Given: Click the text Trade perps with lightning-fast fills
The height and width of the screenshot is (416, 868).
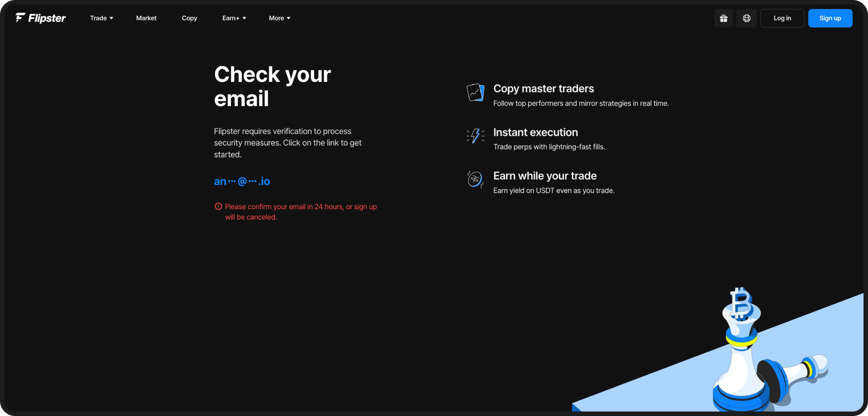Looking at the screenshot, I should pyautogui.click(x=549, y=147).
